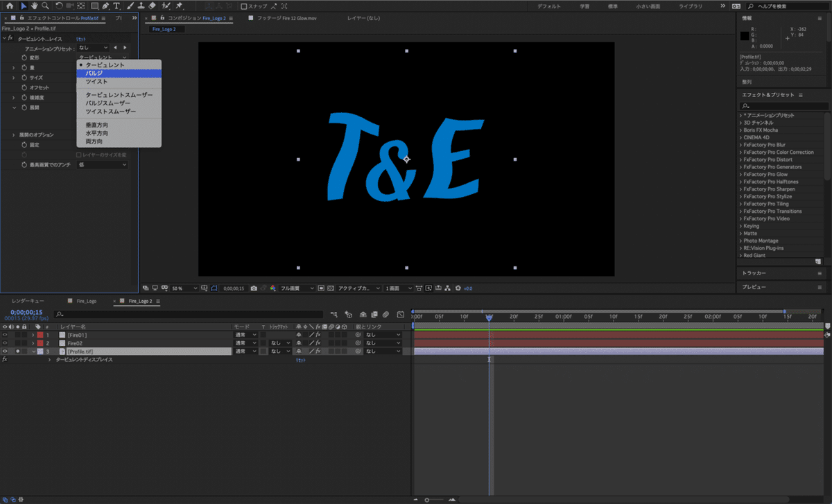Click the Effects & Presets search field
This screenshot has width=832, height=504.
[x=784, y=106]
